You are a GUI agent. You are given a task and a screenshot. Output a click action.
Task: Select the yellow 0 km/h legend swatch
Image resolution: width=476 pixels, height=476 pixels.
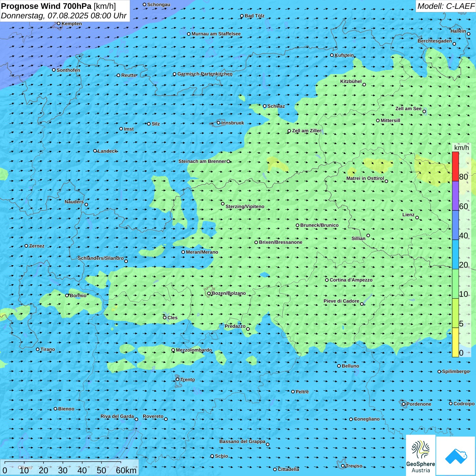click(x=455, y=342)
